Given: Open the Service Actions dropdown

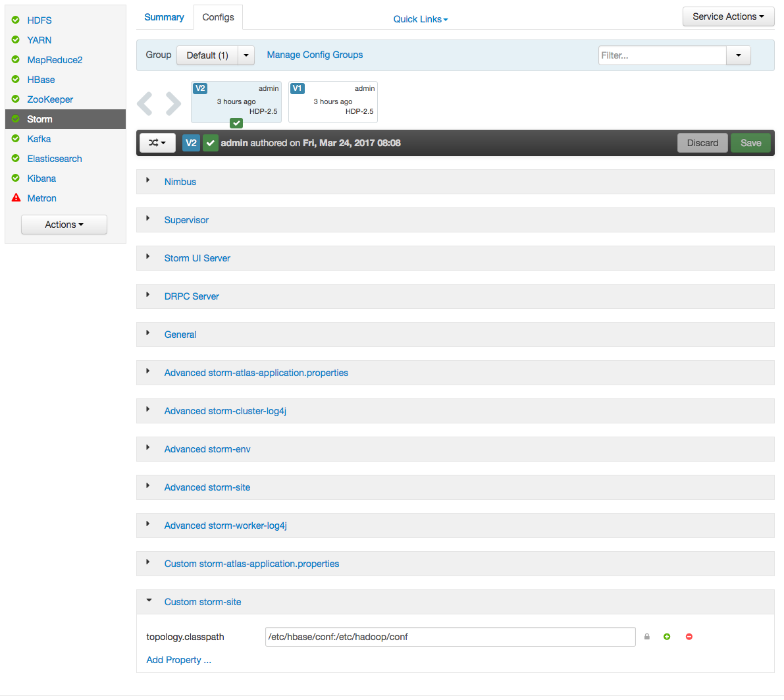Looking at the screenshot, I should pyautogui.click(x=728, y=16).
